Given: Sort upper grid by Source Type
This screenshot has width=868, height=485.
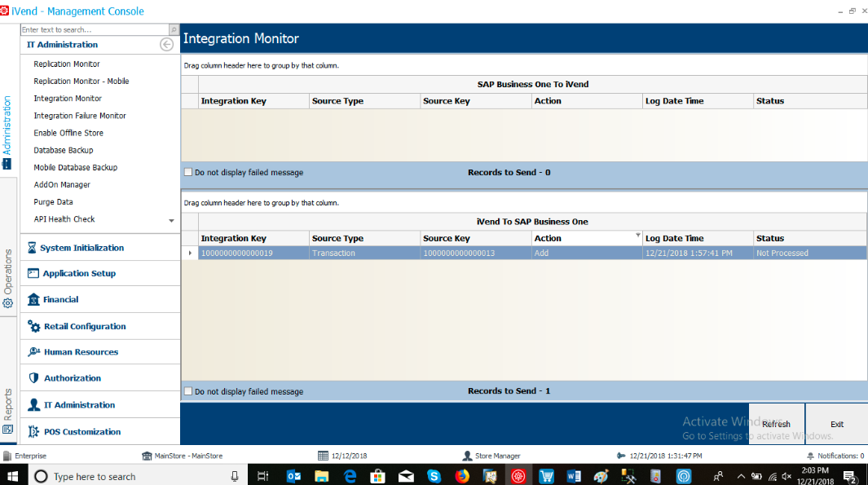Looking at the screenshot, I should click(x=365, y=101).
